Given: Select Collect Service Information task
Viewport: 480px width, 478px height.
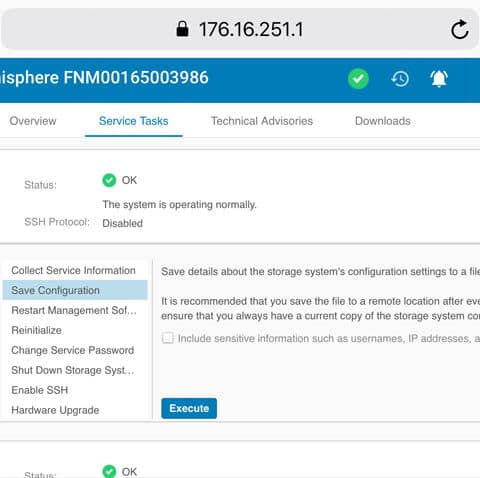Looking at the screenshot, I should 75,270.
